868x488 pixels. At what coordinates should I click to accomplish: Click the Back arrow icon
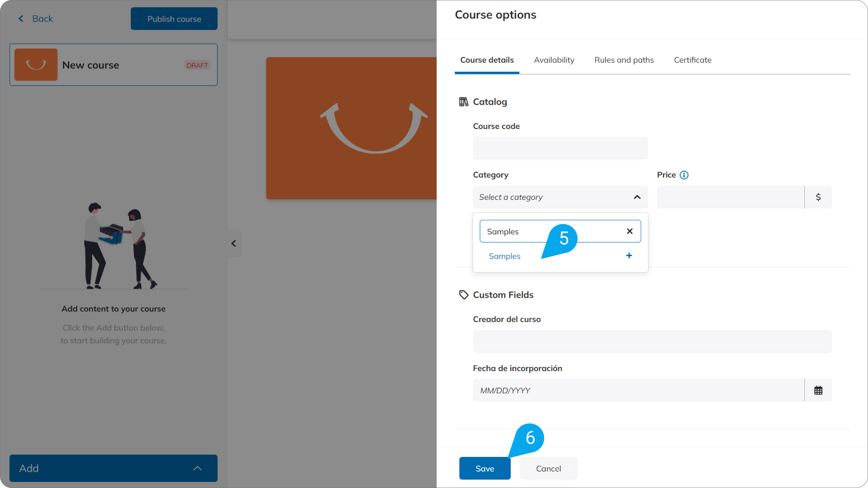(21, 19)
